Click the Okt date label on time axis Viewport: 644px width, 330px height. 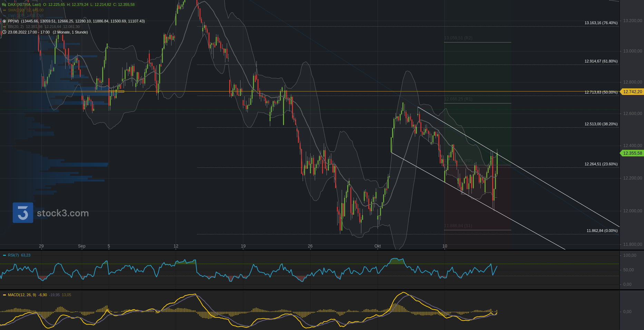point(378,246)
